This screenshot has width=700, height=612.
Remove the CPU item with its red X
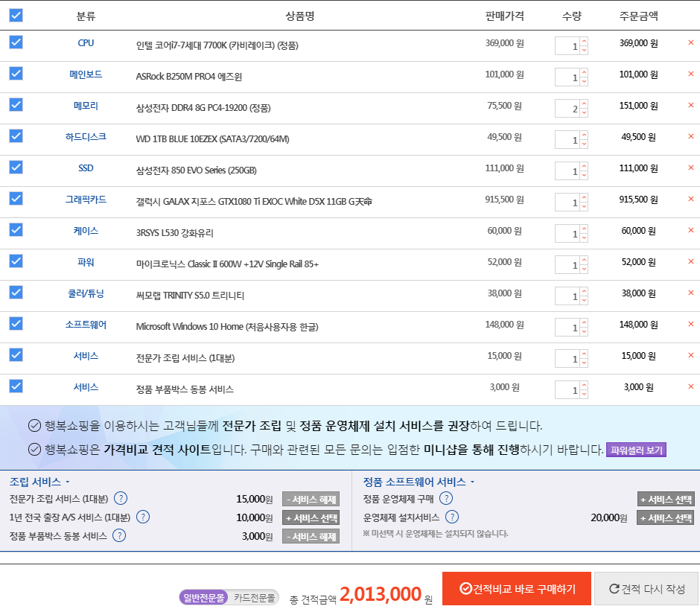tap(690, 42)
